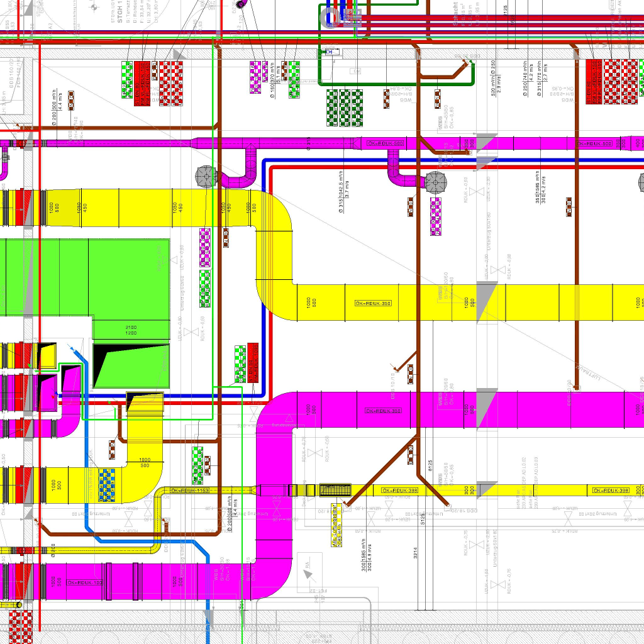644x644 pixels.
Task: Click the 'ABL-Lüftungsgitter' yellow tag
Action: click(x=337, y=525)
